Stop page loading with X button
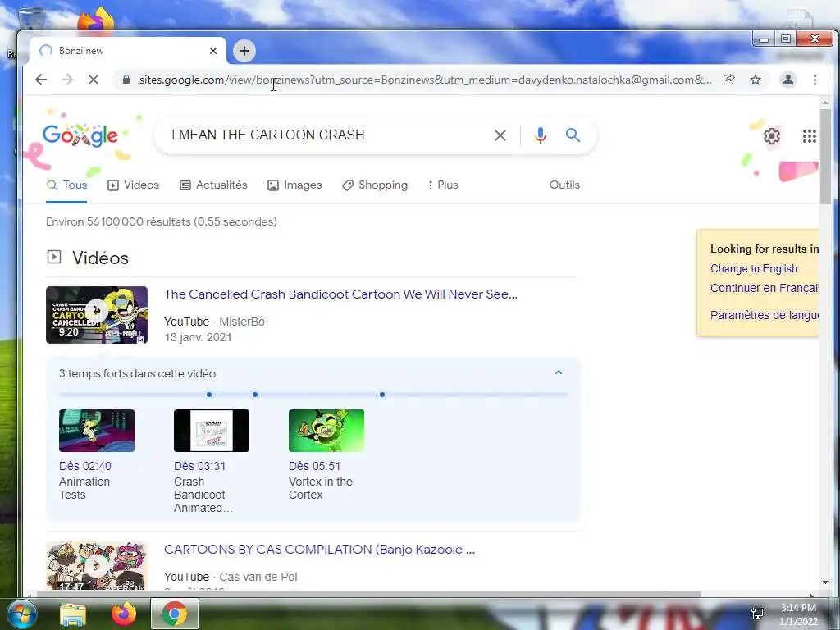The image size is (840, 630). 94,80
